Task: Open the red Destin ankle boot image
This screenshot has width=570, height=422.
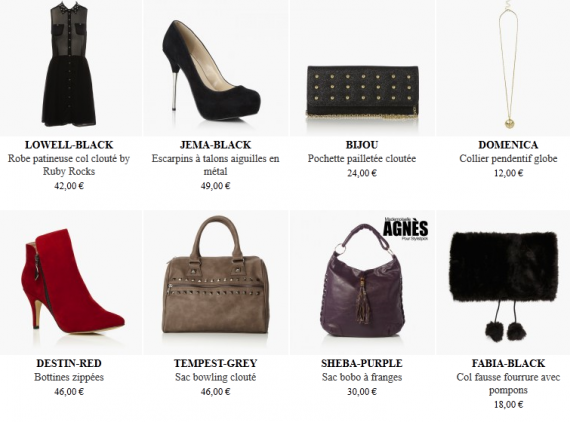Action: [x=69, y=282]
